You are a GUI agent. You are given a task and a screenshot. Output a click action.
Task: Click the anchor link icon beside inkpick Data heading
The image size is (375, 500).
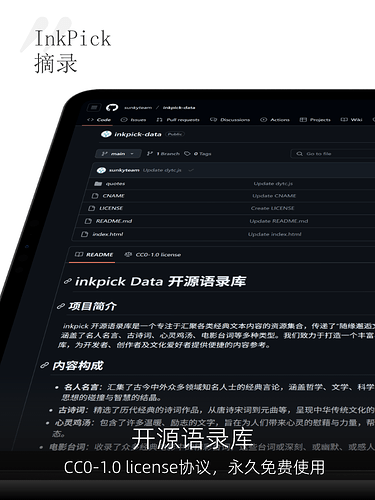[x=68, y=281]
